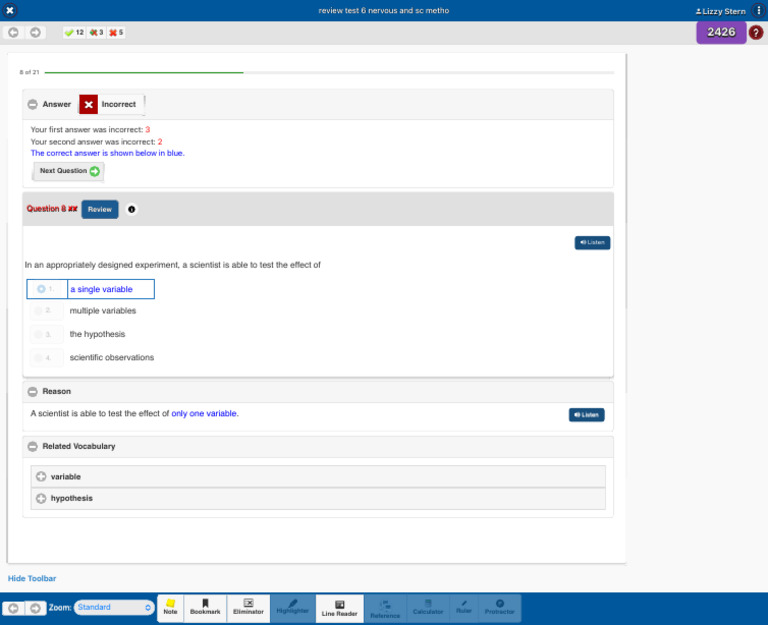Open the Ruler tool
The height and width of the screenshot is (625, 768).
point(463,607)
